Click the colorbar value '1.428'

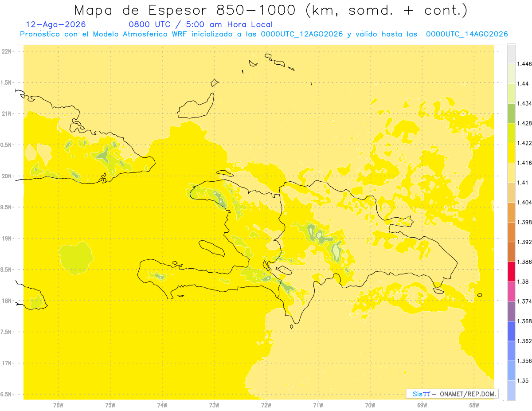pyautogui.click(x=524, y=123)
